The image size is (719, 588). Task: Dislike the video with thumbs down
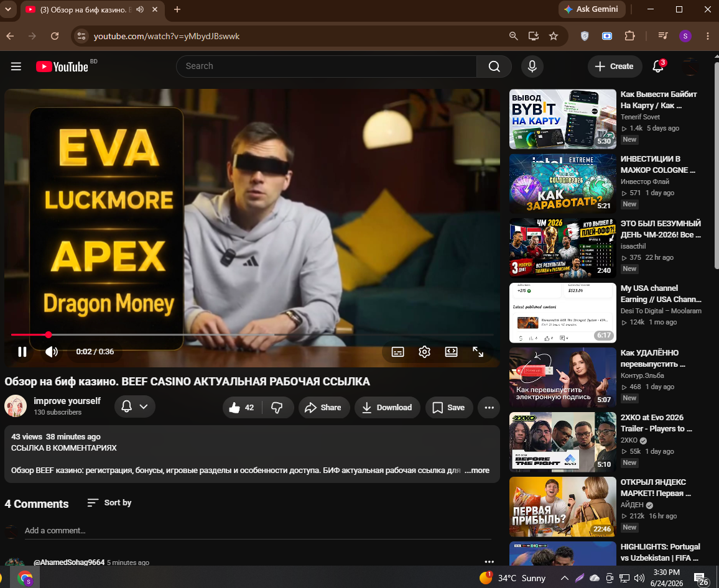[277, 407]
